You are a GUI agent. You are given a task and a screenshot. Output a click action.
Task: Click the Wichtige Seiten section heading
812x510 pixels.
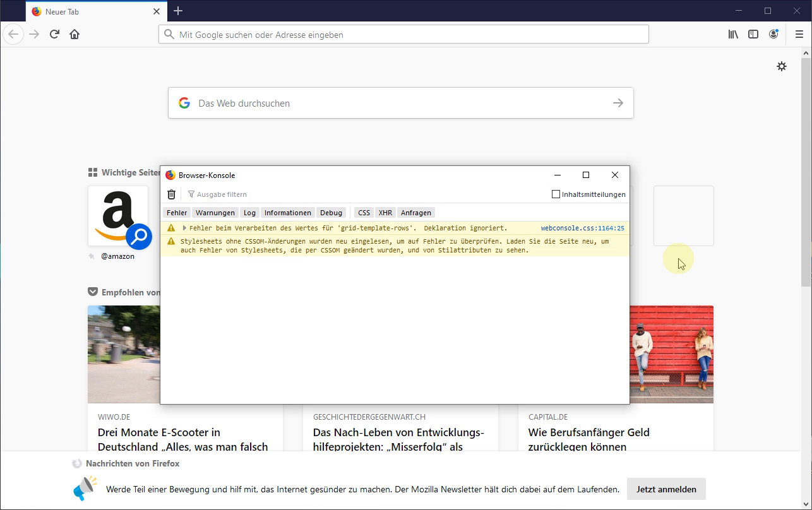click(x=131, y=172)
